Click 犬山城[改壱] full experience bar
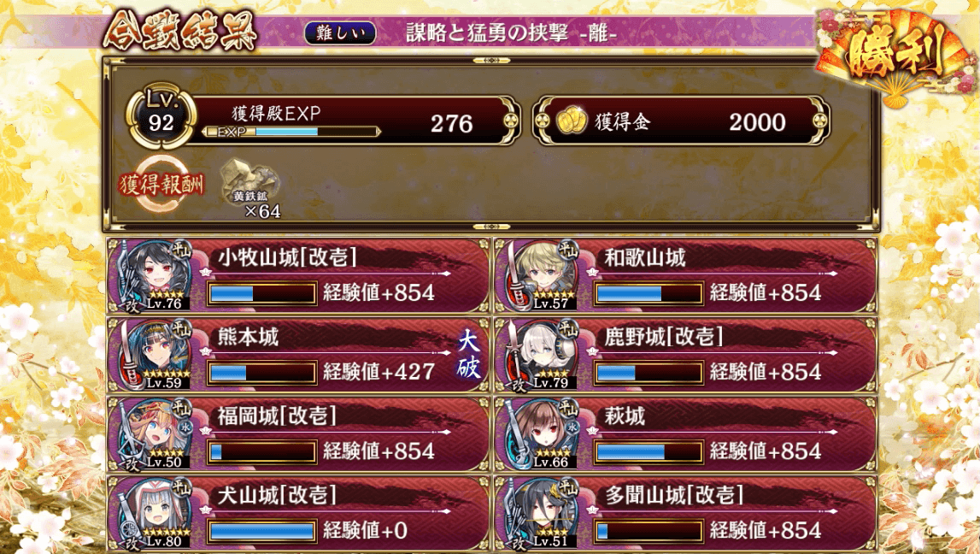Screen dimensions: 980x554 click(x=262, y=530)
